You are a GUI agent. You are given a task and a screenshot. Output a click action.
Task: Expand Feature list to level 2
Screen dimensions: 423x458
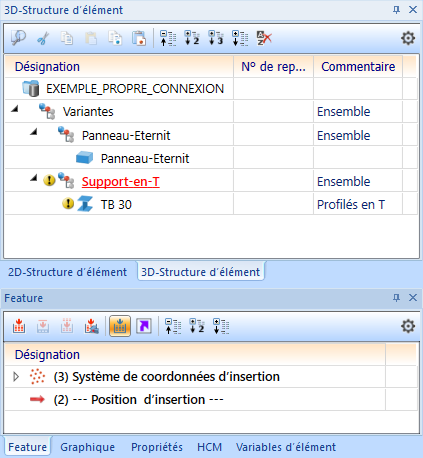click(197, 326)
